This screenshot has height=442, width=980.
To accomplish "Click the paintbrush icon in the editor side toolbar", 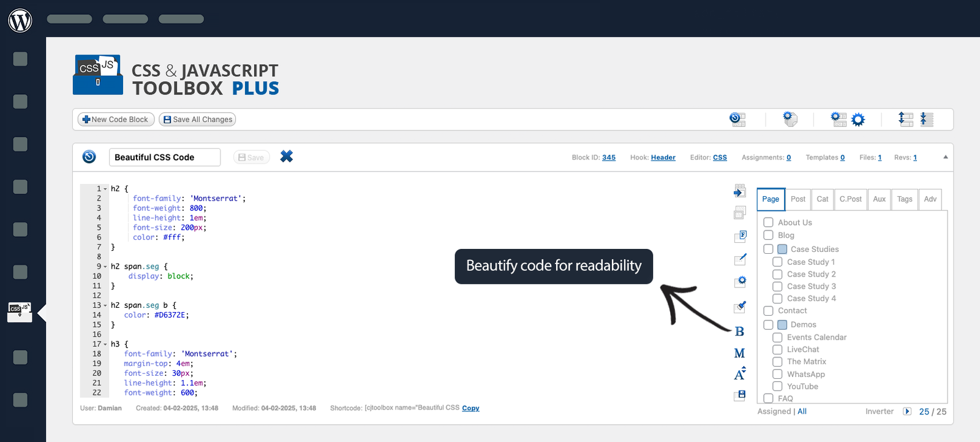I will tap(740, 307).
